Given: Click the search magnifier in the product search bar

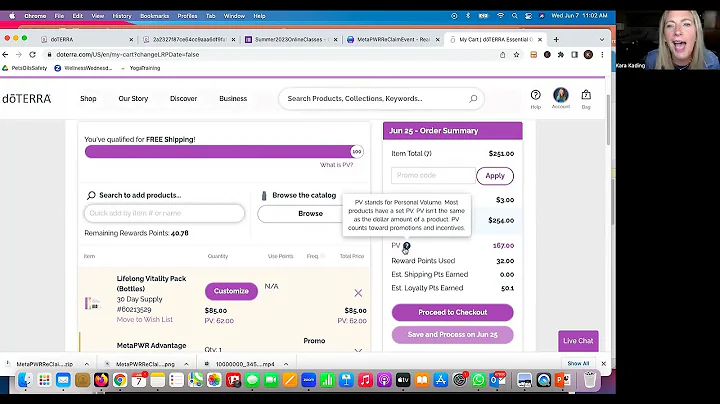Looking at the screenshot, I should point(473,99).
